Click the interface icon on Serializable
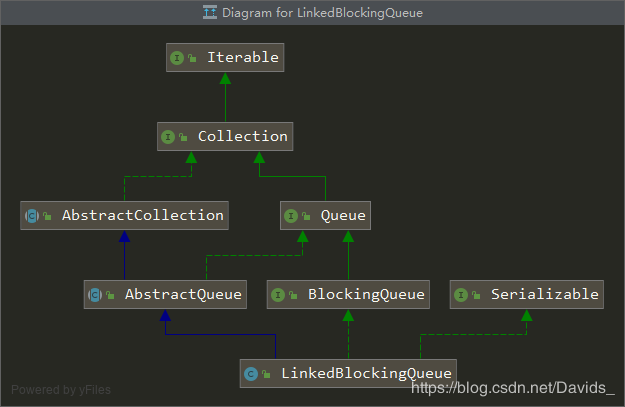This screenshot has height=407, width=625. tap(461, 295)
